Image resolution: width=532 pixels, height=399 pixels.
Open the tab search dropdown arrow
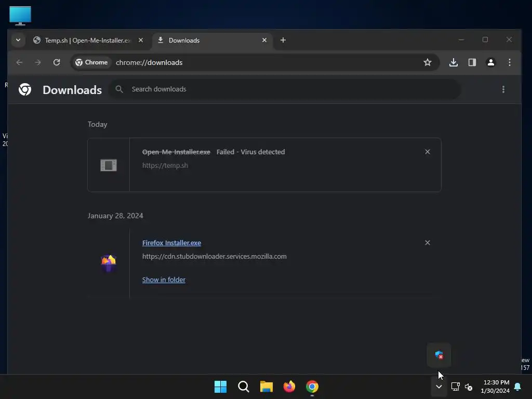click(18, 40)
